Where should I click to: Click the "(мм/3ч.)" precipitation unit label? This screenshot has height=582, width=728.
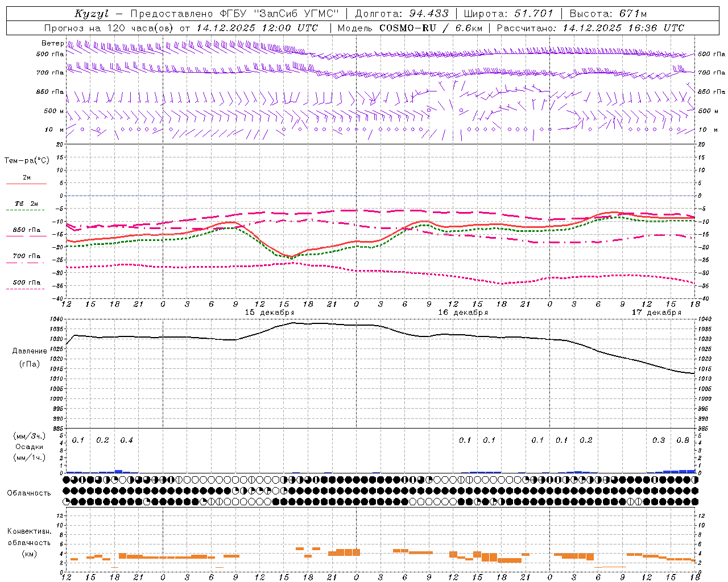pos(29,436)
